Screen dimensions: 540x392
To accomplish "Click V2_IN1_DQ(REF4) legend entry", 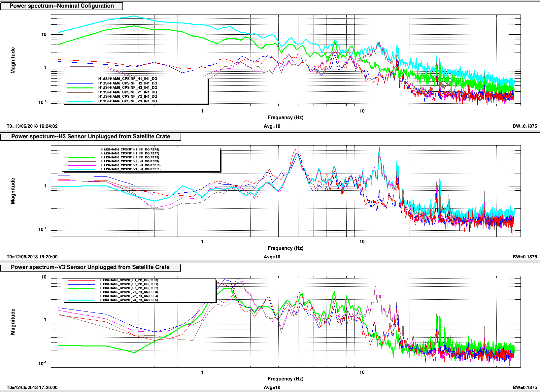I will [x=129, y=296].
